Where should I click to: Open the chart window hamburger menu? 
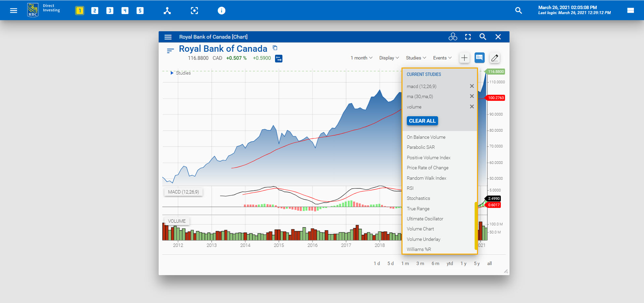pos(168,37)
